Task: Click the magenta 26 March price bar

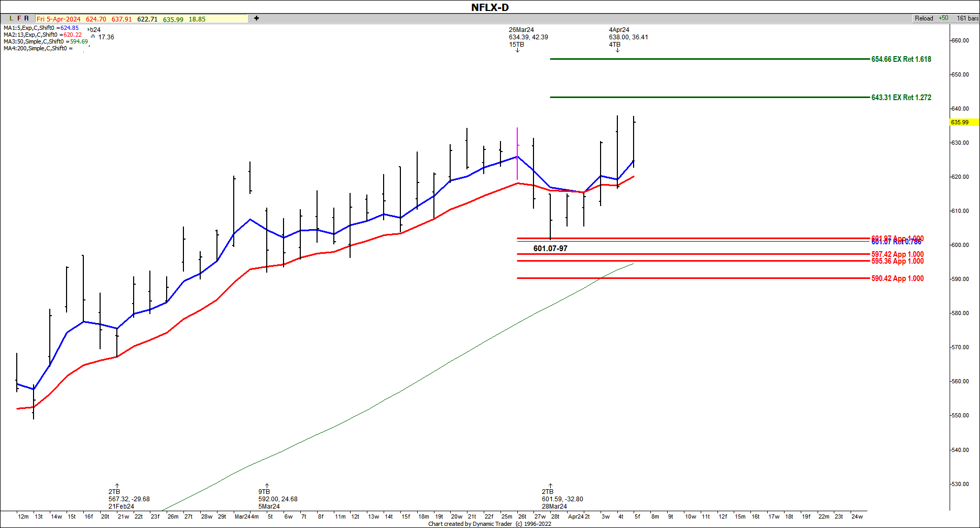Action: tap(517, 154)
